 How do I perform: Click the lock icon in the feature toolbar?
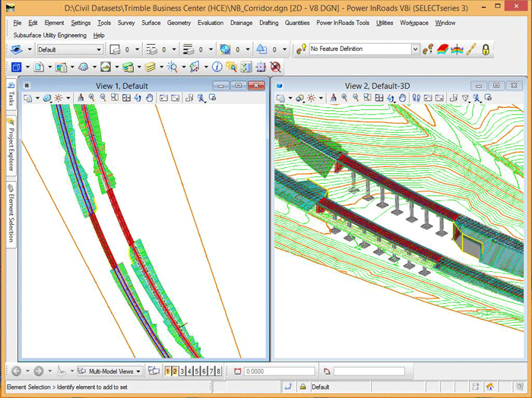(x=484, y=49)
